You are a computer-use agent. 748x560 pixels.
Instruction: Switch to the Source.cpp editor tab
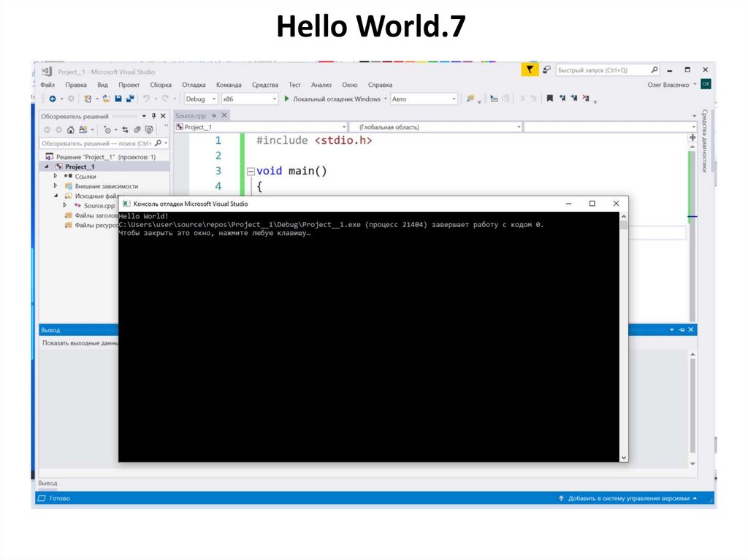(191, 115)
